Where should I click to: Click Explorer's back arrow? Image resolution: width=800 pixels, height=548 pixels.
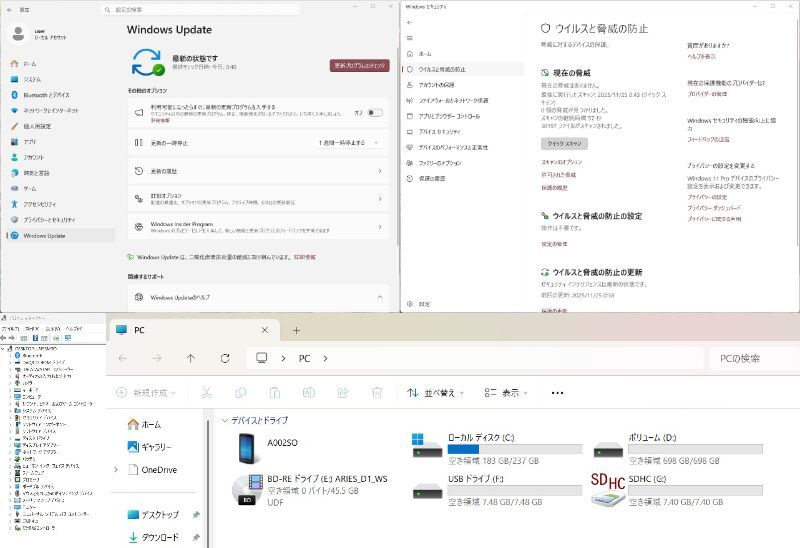click(122, 358)
